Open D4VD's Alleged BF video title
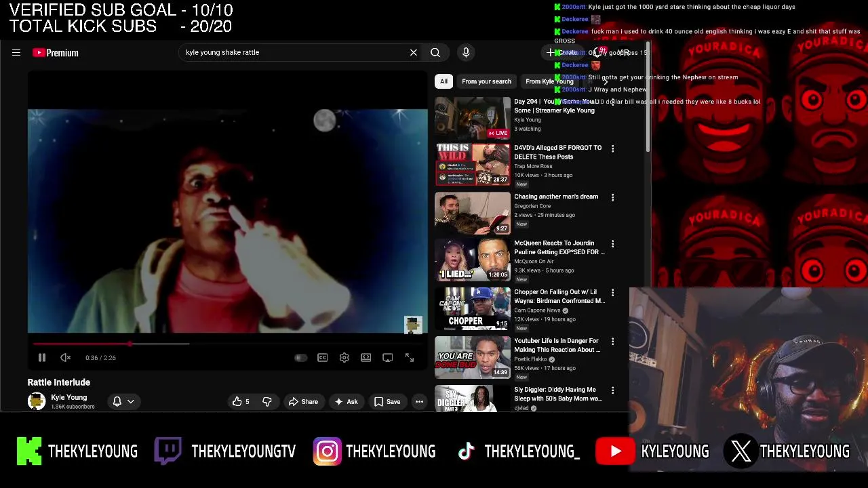Screen dimensions: 868x488 557,152
